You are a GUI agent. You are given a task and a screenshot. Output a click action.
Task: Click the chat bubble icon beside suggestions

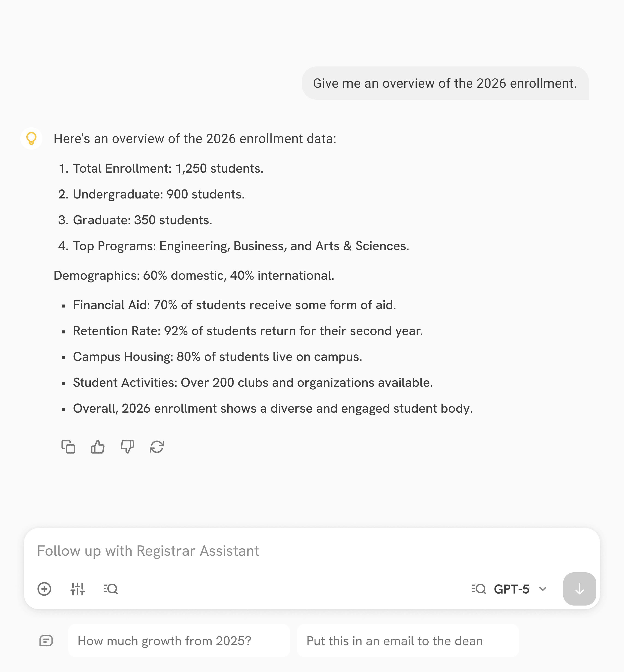46,641
